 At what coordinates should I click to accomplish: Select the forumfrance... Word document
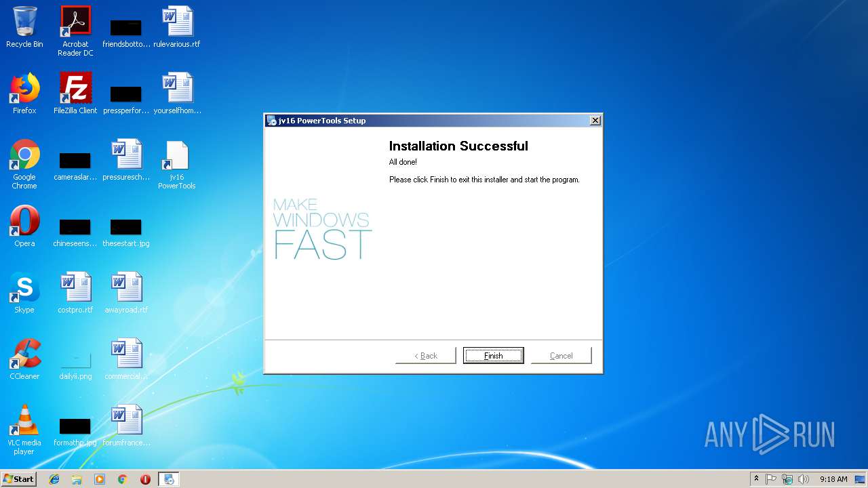126,426
